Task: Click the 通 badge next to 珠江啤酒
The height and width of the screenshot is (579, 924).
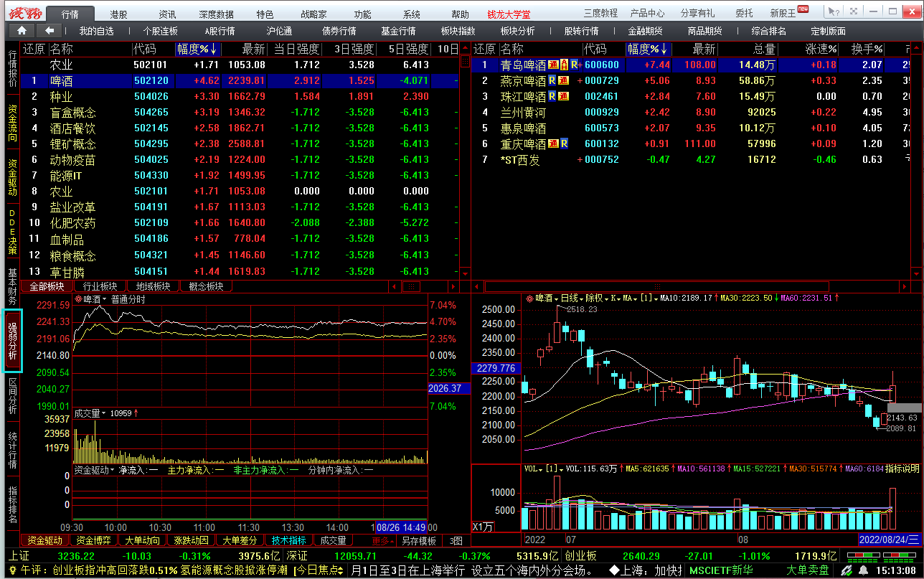Action: coord(564,96)
